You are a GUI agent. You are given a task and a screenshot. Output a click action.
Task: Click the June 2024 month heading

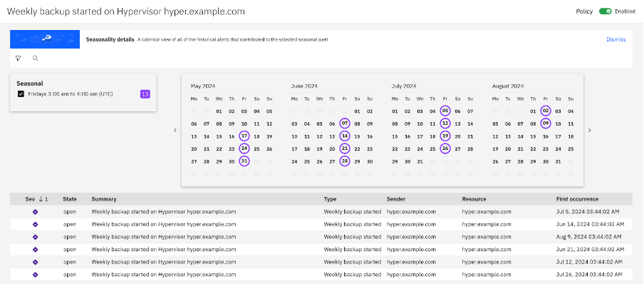pyautogui.click(x=304, y=86)
